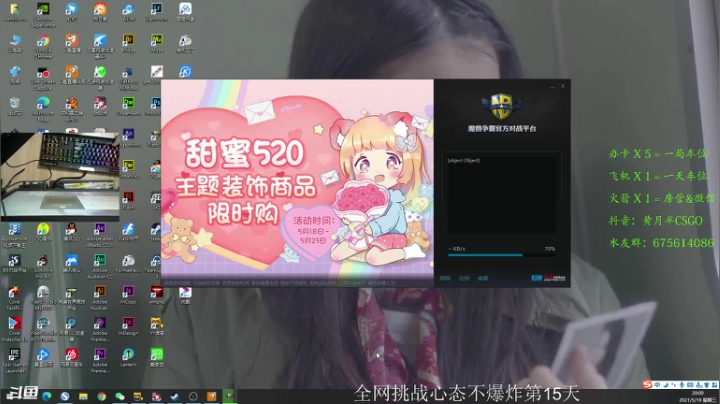The height and width of the screenshot is (404, 720).
Task: Open Microsoft Edge from the taskbar
Action: (x=47, y=396)
